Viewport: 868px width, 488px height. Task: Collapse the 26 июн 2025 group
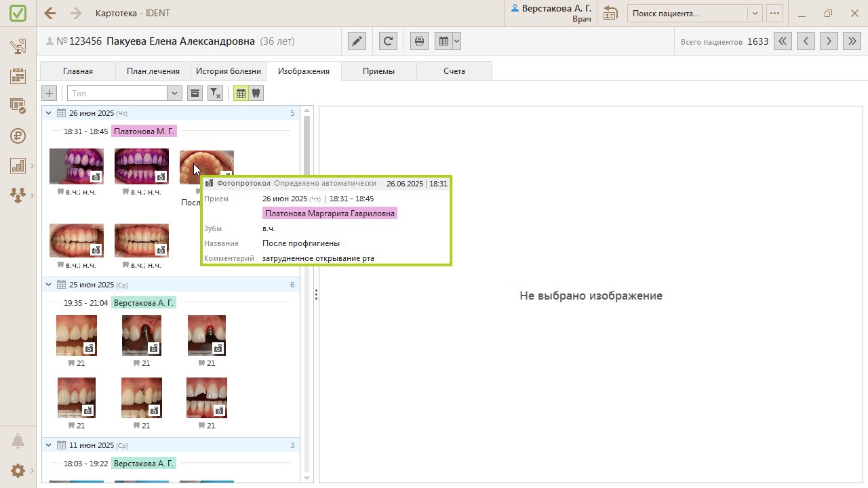[48, 113]
